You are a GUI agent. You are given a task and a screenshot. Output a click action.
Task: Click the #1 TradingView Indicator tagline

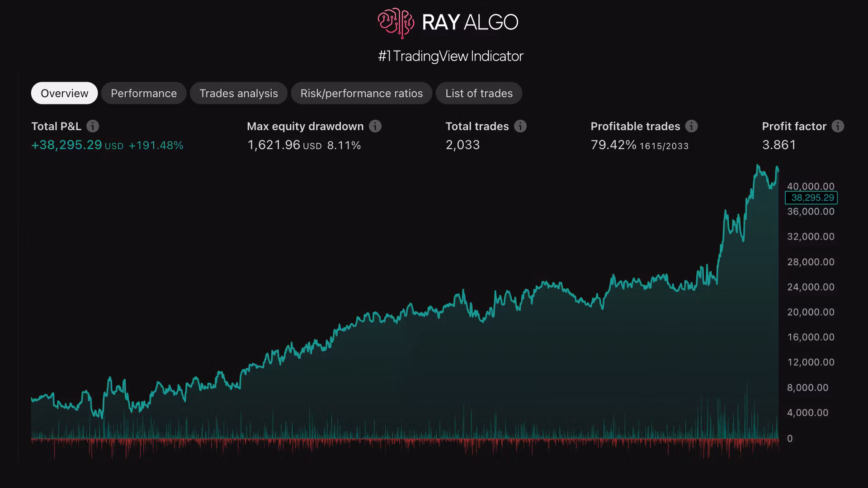coord(451,56)
